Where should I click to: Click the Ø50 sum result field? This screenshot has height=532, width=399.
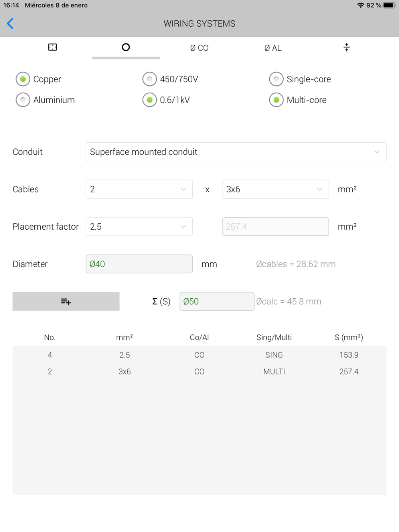pos(217,301)
